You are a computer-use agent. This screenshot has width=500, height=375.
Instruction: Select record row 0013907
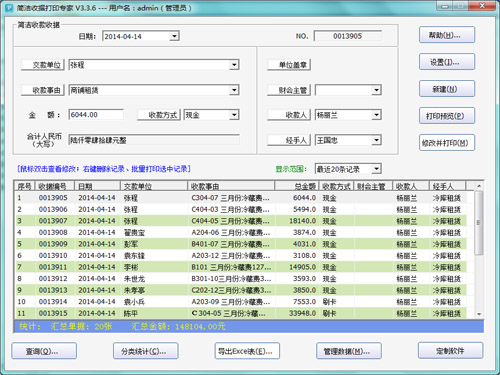[x=241, y=221]
